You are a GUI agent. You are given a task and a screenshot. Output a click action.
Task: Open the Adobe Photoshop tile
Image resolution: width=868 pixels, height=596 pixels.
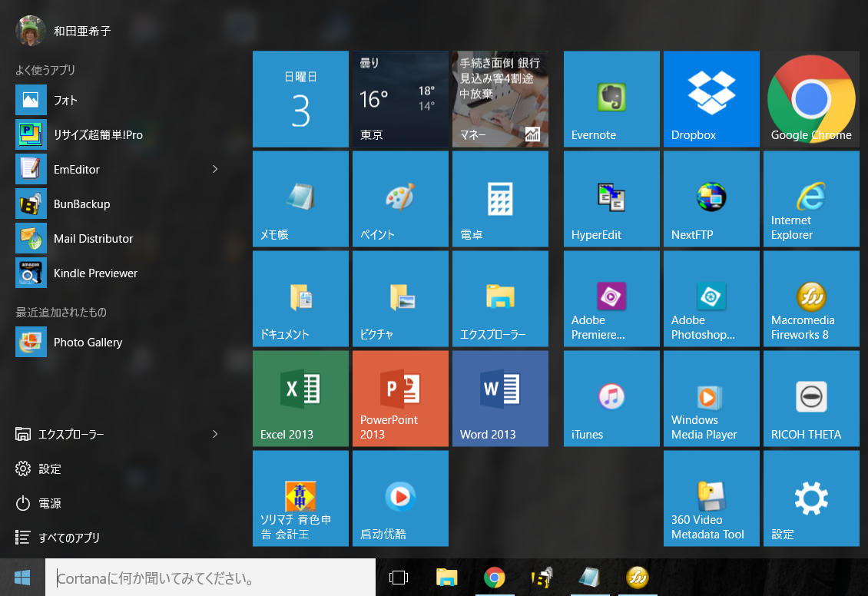coord(711,299)
